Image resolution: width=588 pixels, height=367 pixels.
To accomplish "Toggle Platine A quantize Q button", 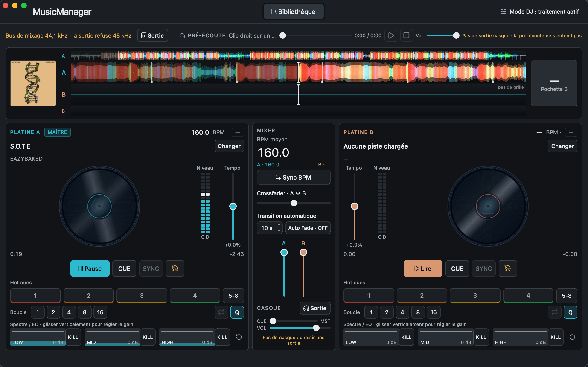I will tap(237, 312).
